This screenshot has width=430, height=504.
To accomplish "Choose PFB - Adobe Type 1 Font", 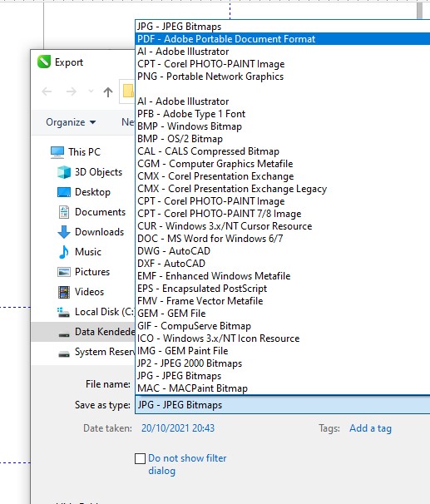I will (x=283, y=114).
